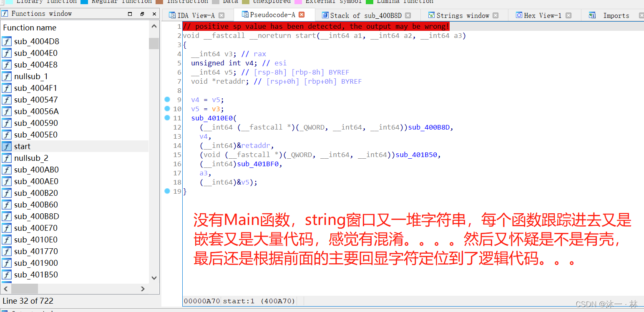Click function icon beside sub_401900
644x312 pixels.
pyautogui.click(x=7, y=263)
